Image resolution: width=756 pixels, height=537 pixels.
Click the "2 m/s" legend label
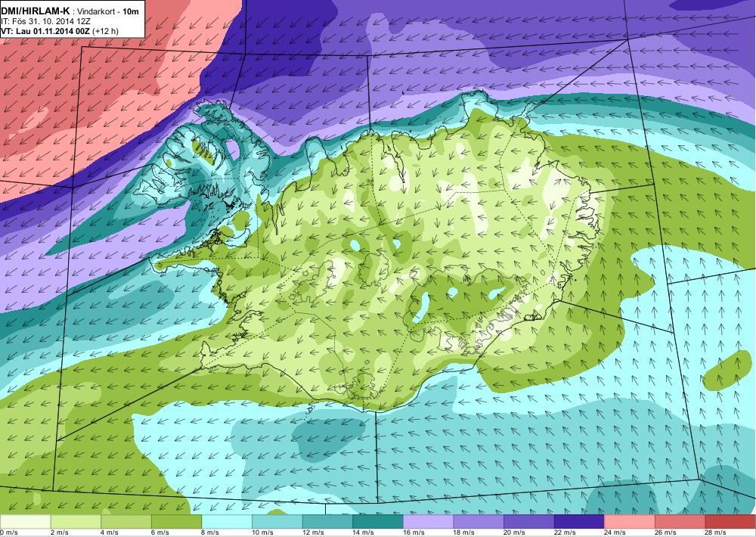[x=60, y=532]
